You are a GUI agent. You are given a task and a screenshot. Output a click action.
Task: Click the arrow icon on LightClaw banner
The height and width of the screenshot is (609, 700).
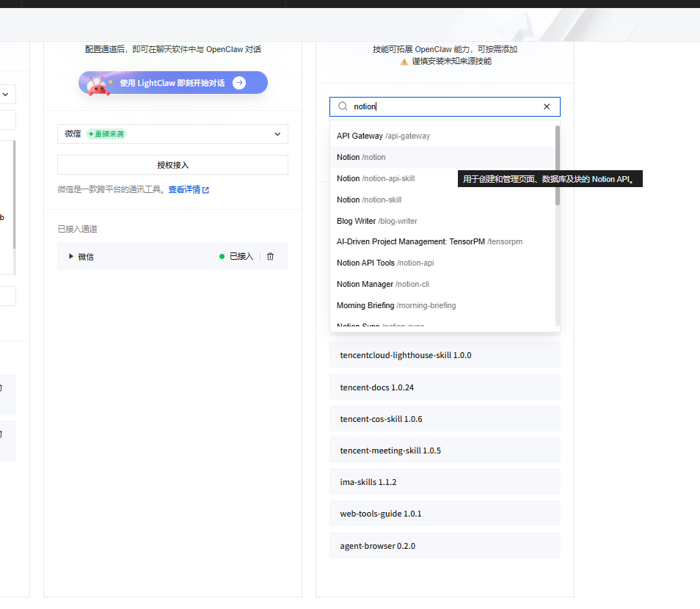coord(239,83)
